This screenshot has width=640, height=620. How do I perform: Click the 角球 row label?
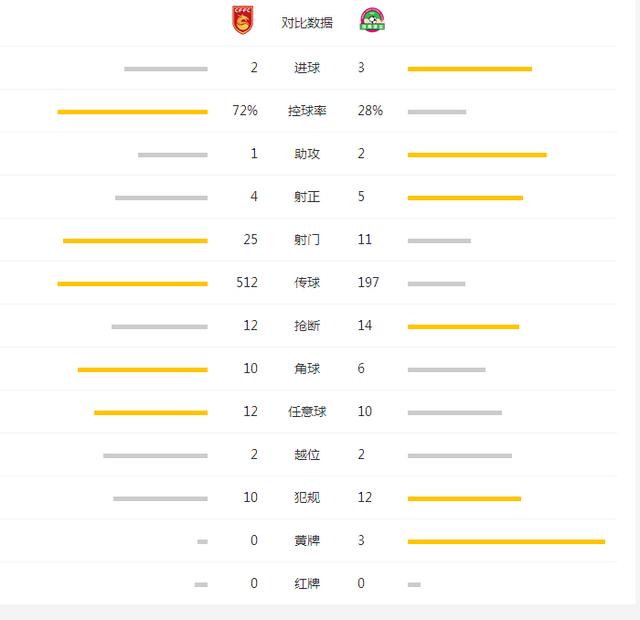(x=307, y=369)
